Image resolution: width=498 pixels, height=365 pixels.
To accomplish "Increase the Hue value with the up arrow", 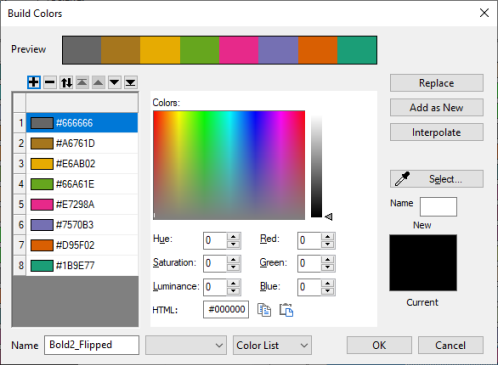I will point(233,237).
